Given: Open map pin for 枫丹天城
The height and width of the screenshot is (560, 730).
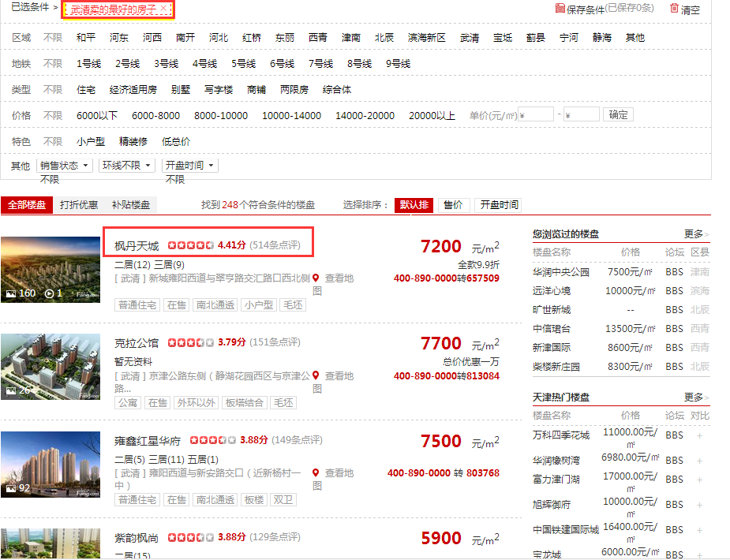Looking at the screenshot, I should 316,278.
